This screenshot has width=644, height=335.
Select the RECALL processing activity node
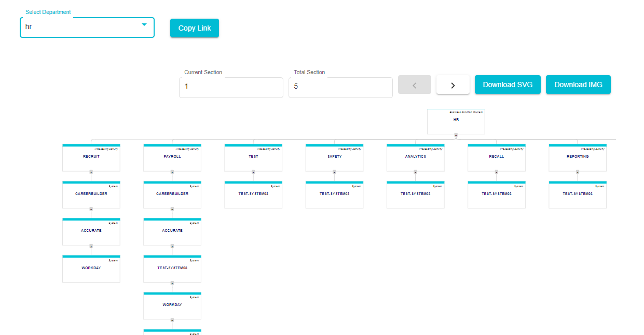tap(497, 158)
